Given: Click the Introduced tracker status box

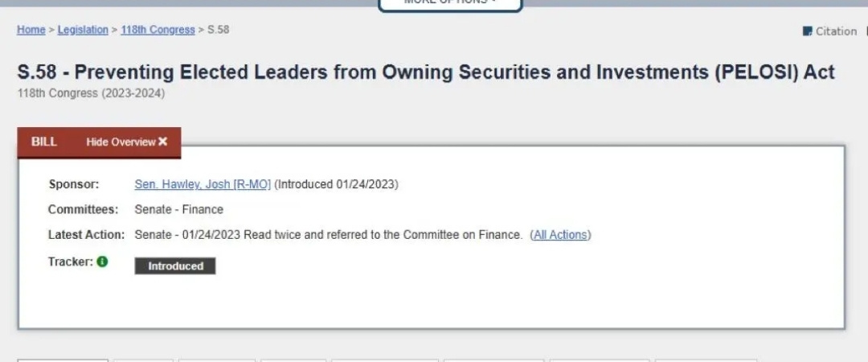Looking at the screenshot, I should 175,266.
